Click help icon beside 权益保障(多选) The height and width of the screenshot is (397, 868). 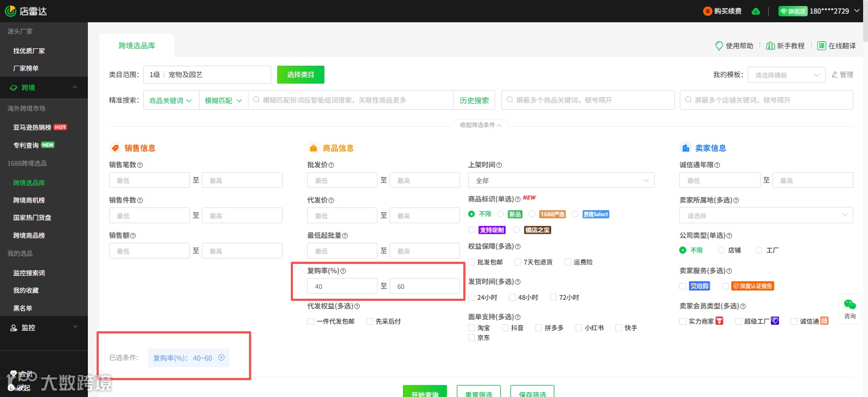click(518, 247)
